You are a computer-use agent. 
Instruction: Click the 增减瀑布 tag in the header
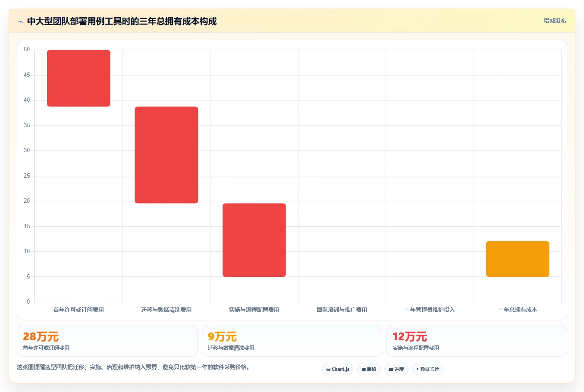555,21
